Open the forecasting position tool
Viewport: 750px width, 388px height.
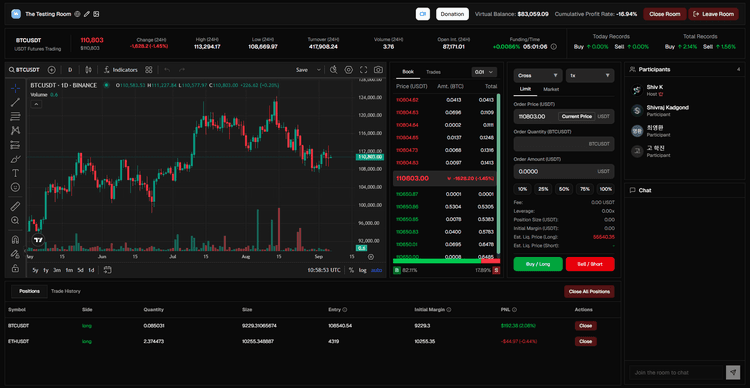[15, 144]
